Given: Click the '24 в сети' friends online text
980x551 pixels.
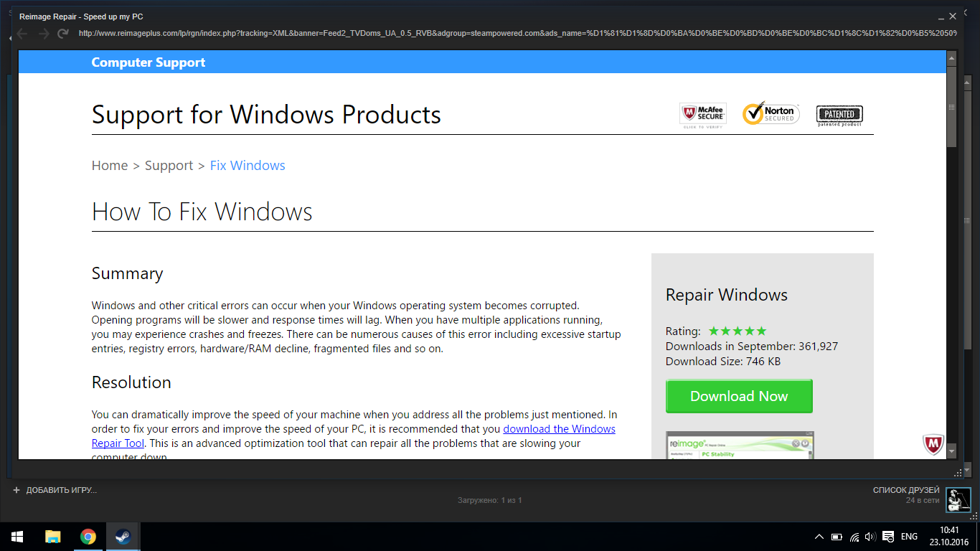Looking at the screenshot, I should 923,500.
